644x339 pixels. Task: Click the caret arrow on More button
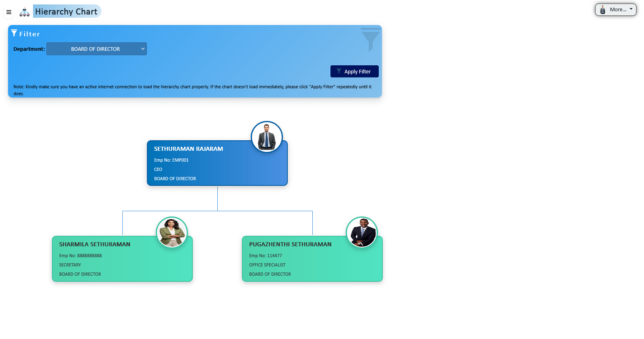631,9
